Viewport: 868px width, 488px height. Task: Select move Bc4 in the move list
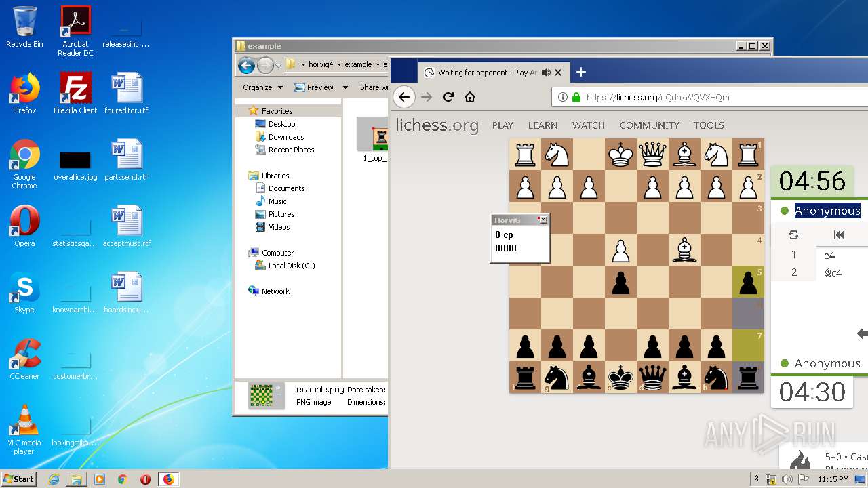[833, 273]
